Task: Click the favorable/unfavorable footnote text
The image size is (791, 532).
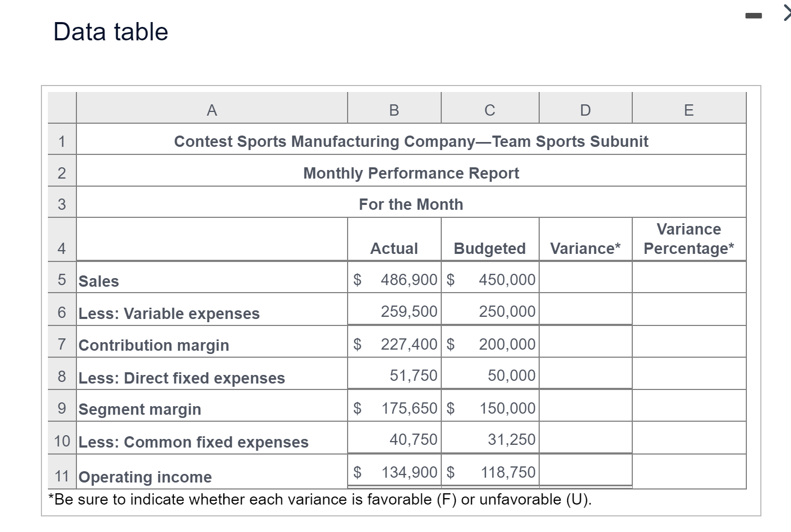Action: point(320,499)
